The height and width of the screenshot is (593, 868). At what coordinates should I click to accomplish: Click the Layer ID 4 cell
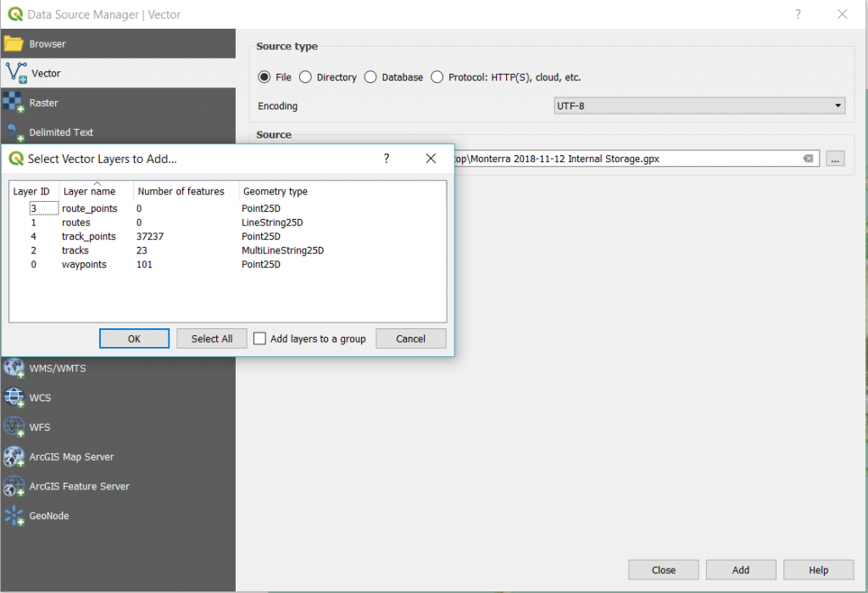[34, 236]
